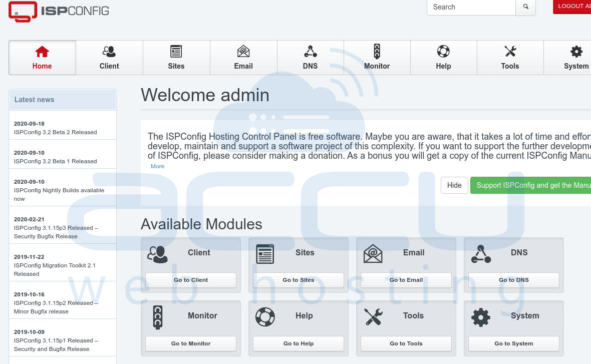Switch to the Monitor tab label
Image resolution: width=591 pixels, height=364 pixels.
[x=377, y=66]
